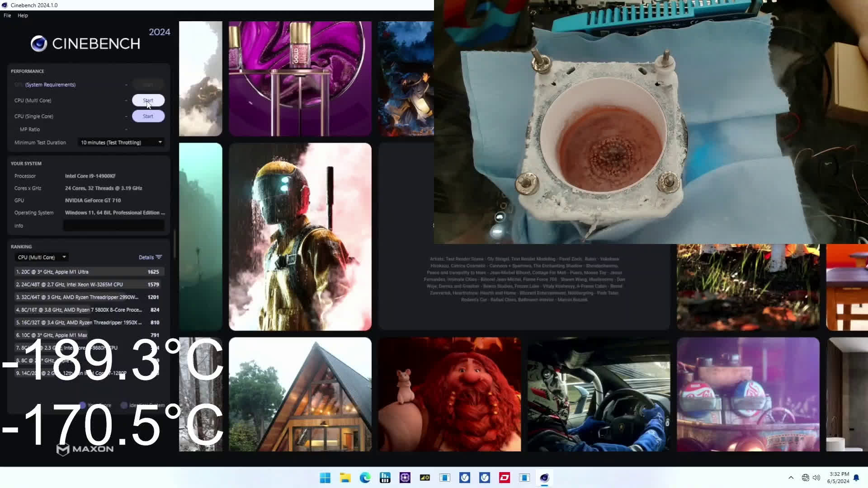Click the astronaut helmet render thumbnail
This screenshot has width=868, height=488.
(x=300, y=237)
